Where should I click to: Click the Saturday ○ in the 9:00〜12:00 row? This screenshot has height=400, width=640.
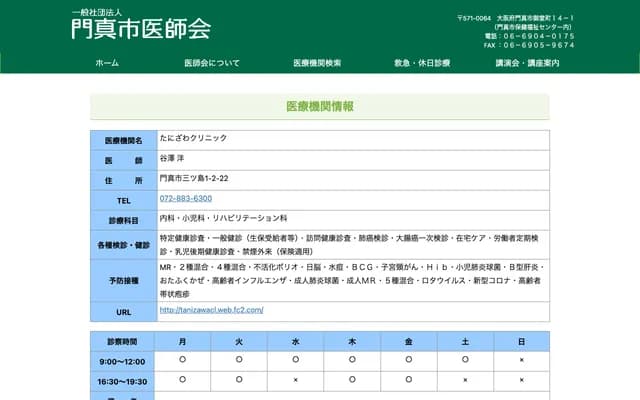coord(465,360)
